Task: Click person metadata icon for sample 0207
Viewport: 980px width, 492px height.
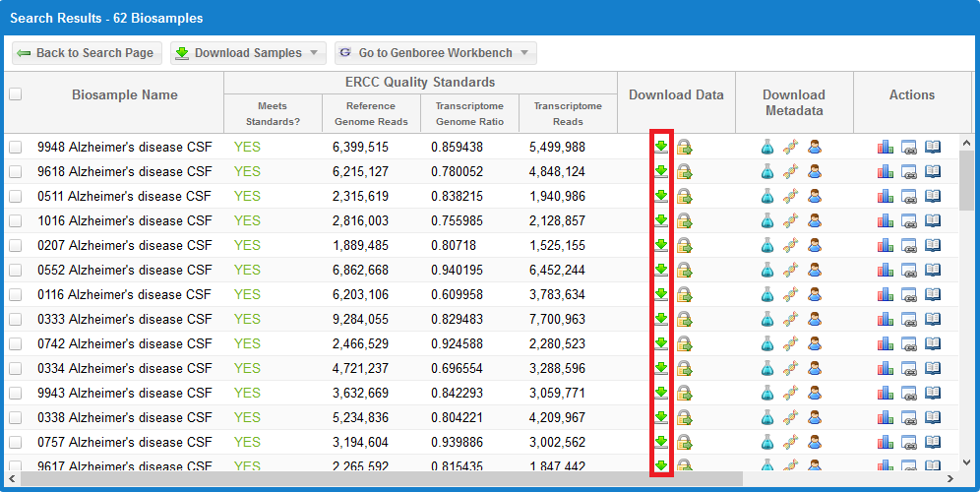Action: [814, 245]
